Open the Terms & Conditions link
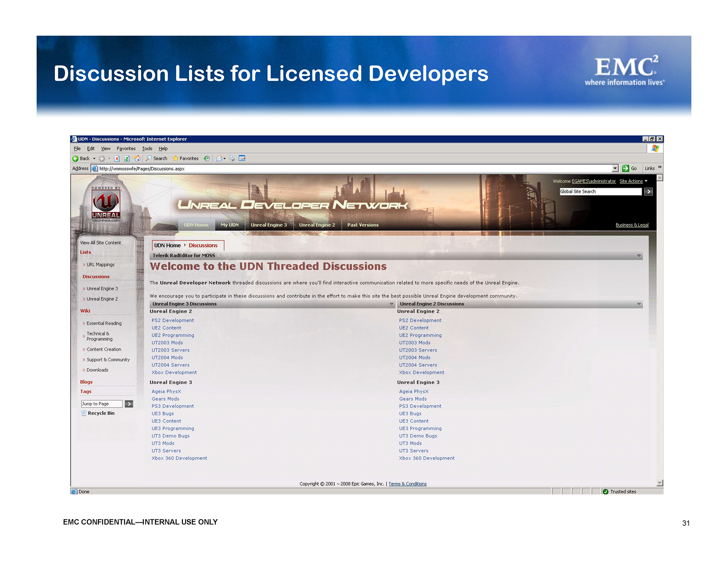The width and height of the screenshot is (728, 563). click(407, 484)
